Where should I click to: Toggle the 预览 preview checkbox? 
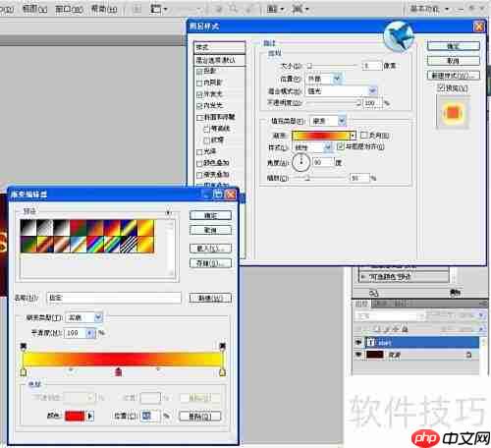[441, 87]
